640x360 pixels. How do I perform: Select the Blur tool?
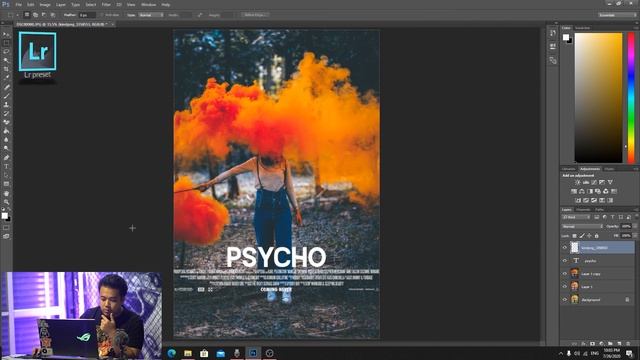click(6, 140)
